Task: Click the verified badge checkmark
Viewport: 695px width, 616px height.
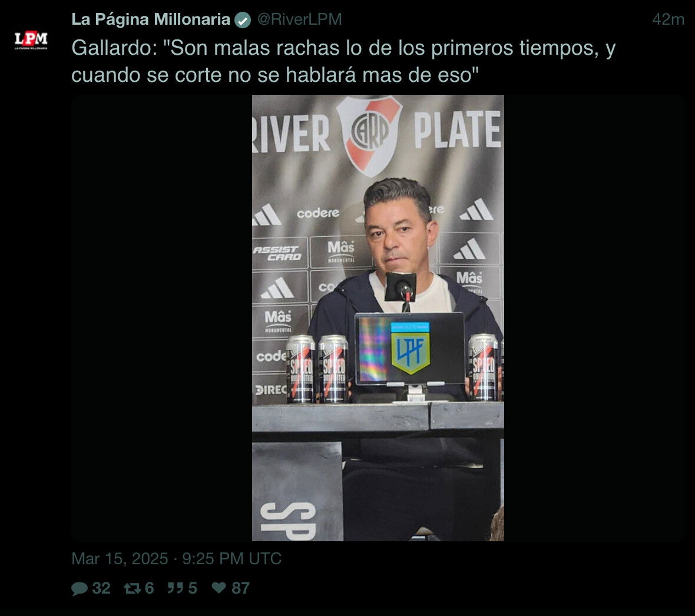Action: pyautogui.click(x=243, y=20)
